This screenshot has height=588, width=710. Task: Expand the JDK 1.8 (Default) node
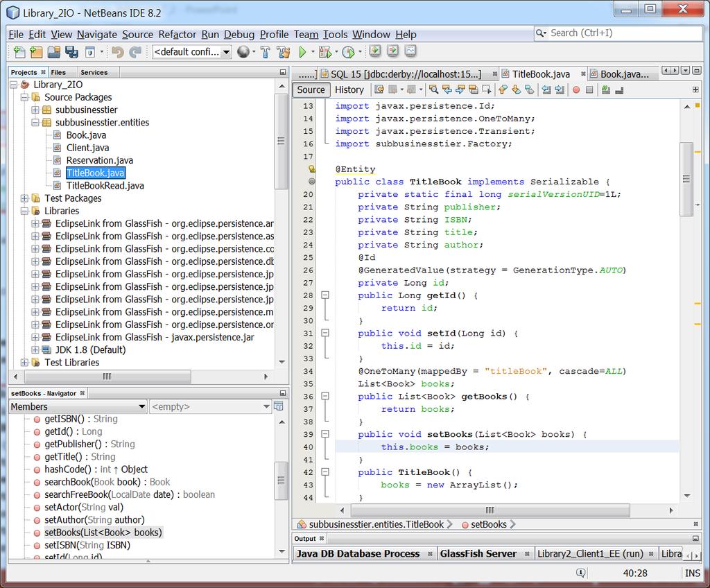(x=35, y=350)
